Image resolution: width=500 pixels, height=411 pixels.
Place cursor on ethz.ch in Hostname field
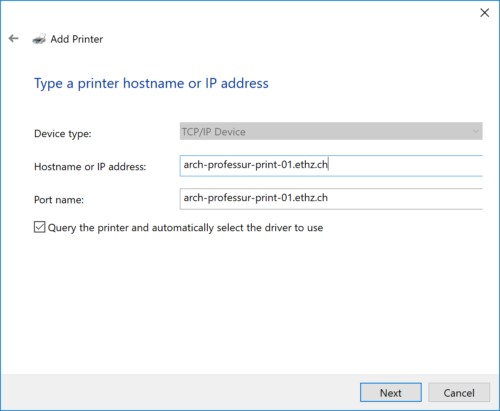311,165
